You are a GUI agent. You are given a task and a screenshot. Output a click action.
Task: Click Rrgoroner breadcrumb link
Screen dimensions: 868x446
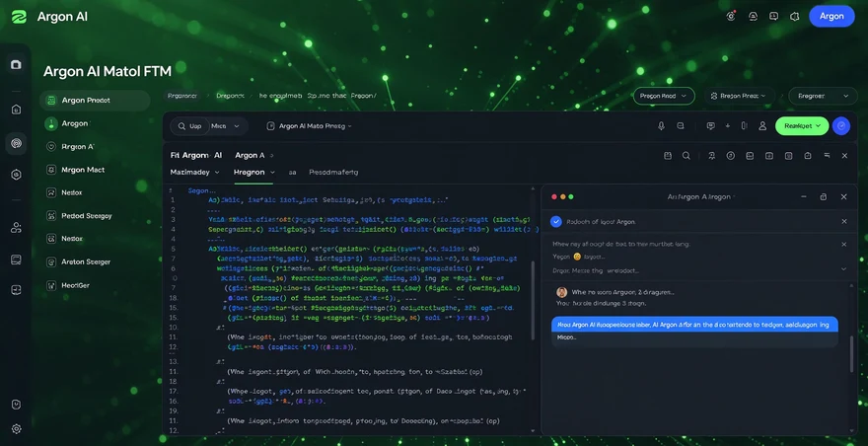coord(182,96)
